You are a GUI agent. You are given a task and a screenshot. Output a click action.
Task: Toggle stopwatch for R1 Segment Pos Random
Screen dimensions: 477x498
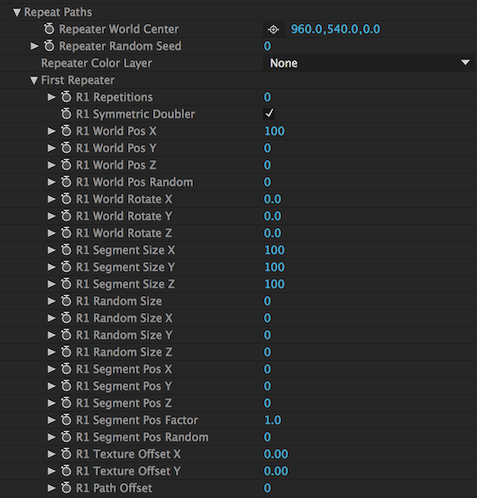pos(66,437)
